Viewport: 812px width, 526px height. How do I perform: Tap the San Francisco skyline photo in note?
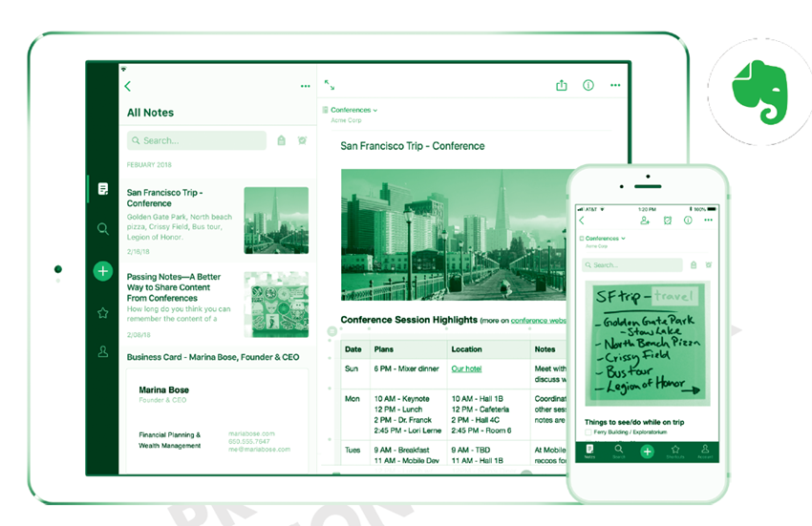coord(454,235)
